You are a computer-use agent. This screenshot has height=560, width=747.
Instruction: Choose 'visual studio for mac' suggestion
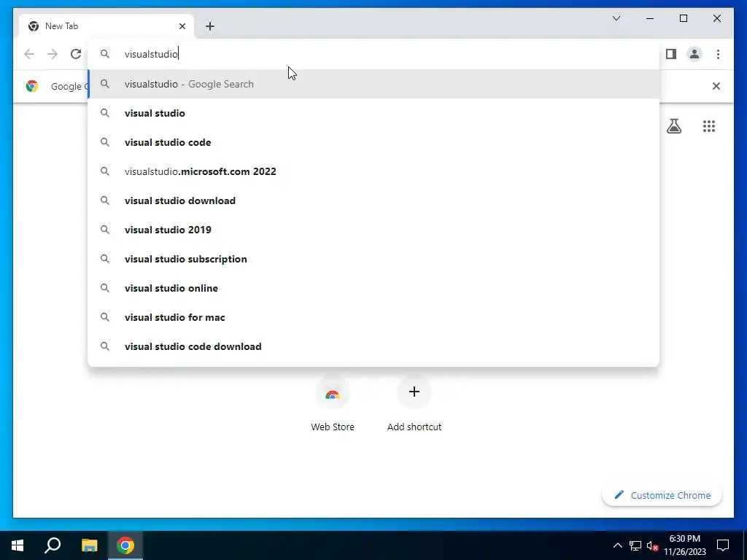point(374,317)
